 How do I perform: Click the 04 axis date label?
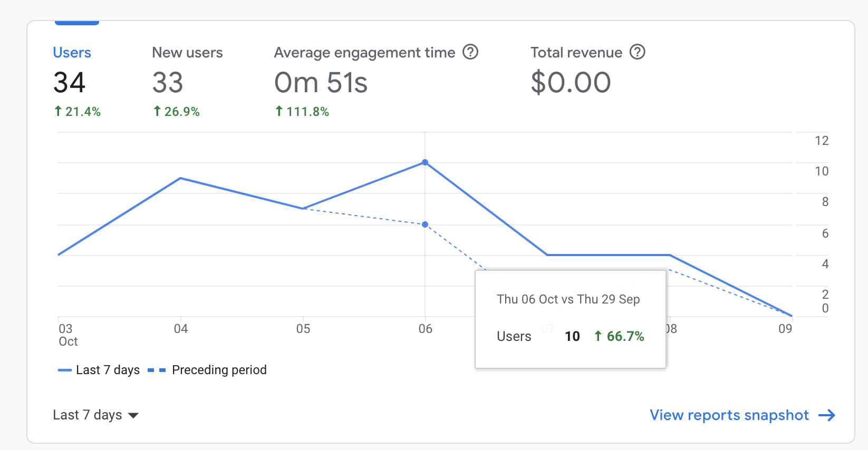tap(181, 329)
